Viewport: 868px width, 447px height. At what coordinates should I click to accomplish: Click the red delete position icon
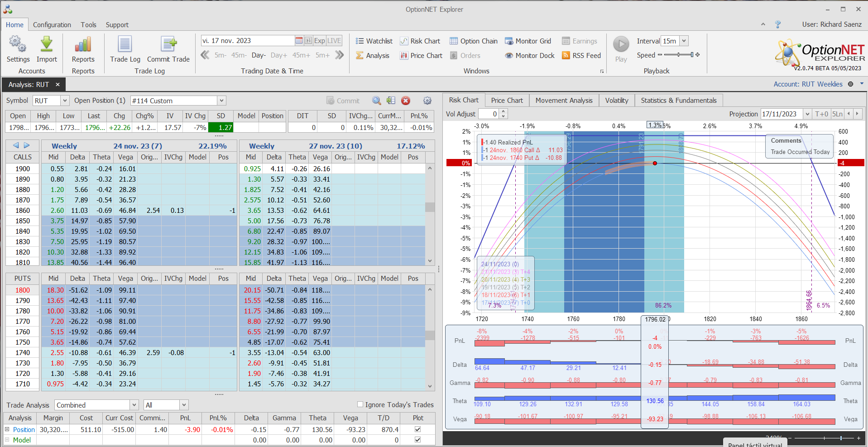(x=406, y=101)
